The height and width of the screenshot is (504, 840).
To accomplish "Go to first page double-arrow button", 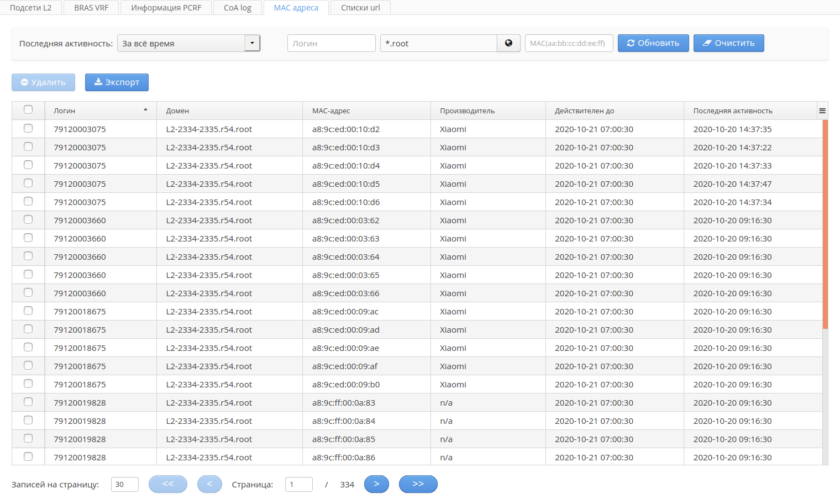I will coord(168,484).
